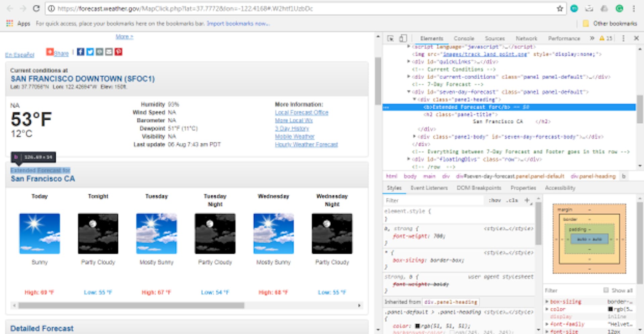Click the browser back arrow
This screenshot has height=334, width=644.
(10, 8)
